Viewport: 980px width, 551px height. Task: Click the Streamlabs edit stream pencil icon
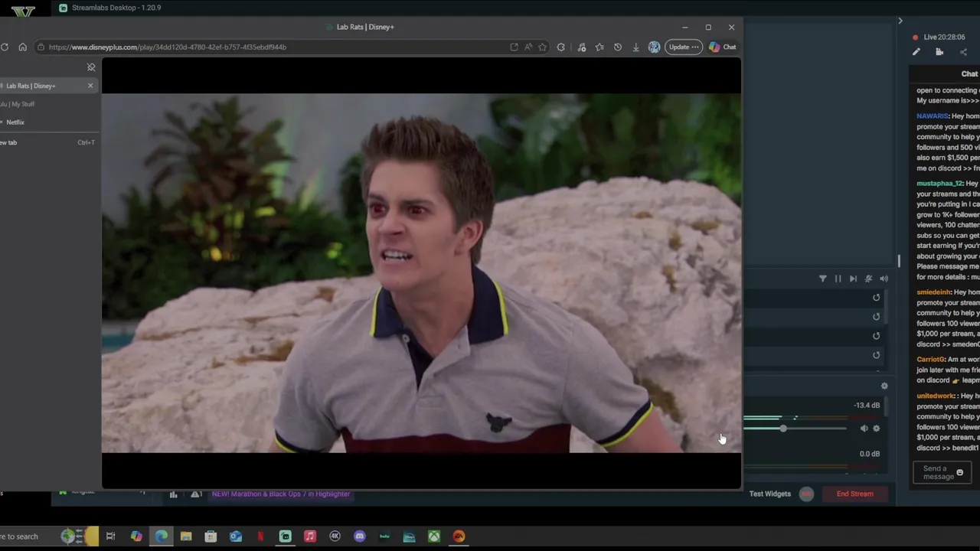coord(916,52)
